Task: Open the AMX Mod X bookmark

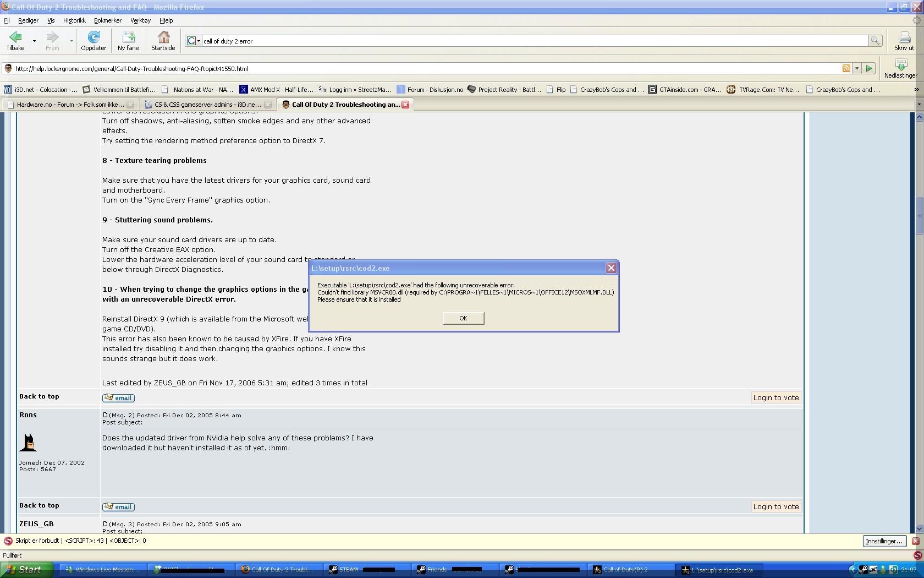Action: coord(276,89)
